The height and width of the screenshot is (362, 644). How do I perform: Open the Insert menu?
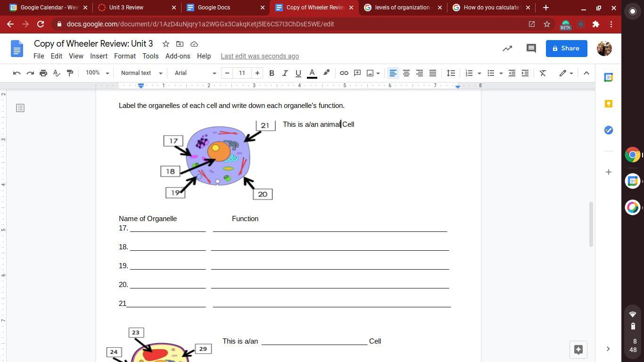tap(99, 56)
